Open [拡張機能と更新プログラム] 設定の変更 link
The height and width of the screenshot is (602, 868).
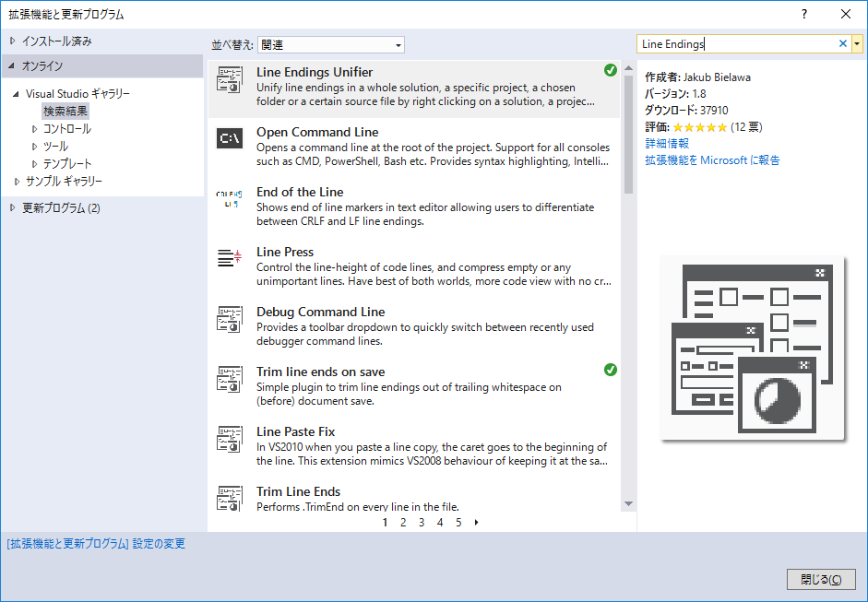click(96, 543)
